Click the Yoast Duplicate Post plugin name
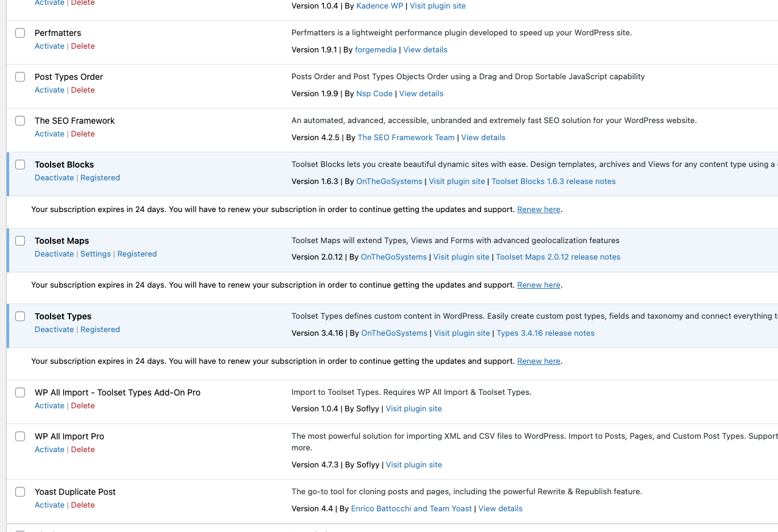This screenshot has width=778, height=532. click(75, 492)
